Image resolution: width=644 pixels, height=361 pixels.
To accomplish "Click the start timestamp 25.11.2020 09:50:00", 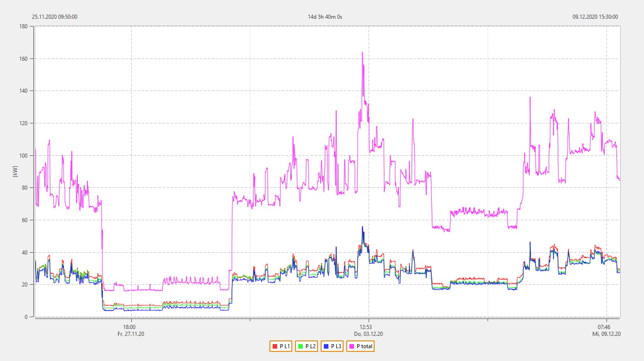I will (54, 17).
